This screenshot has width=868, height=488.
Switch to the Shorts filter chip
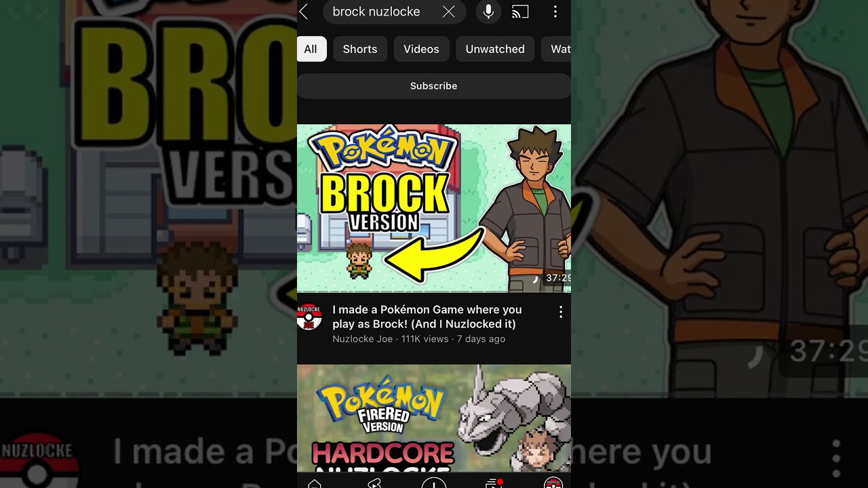360,49
